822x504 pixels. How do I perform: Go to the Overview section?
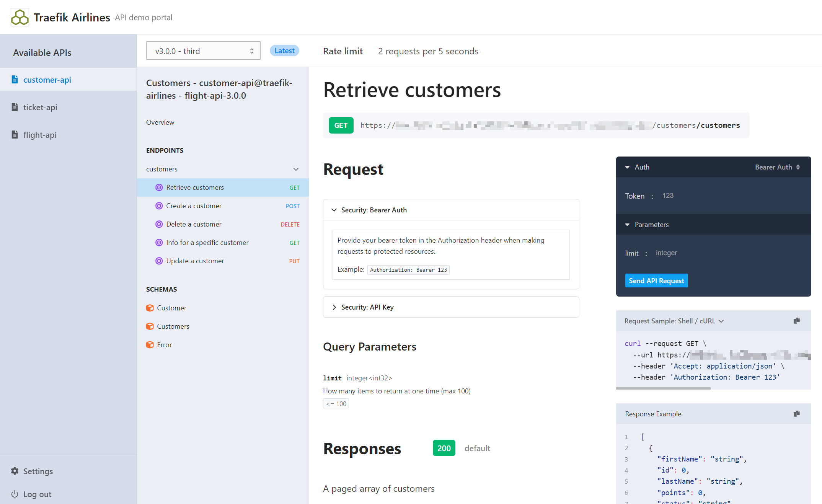pyautogui.click(x=160, y=122)
